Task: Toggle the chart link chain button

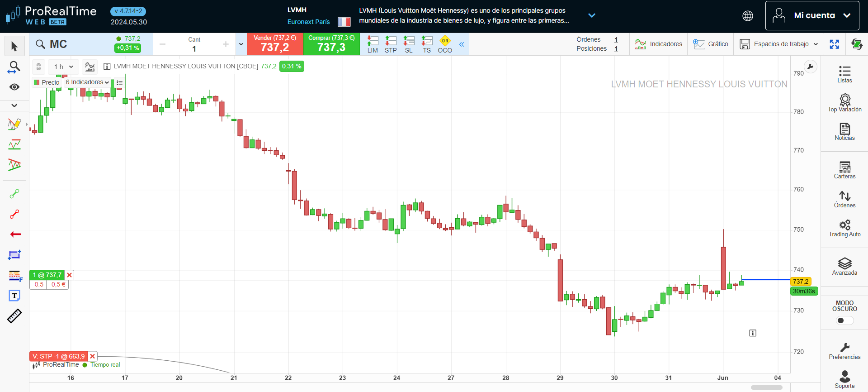Action: point(39,67)
